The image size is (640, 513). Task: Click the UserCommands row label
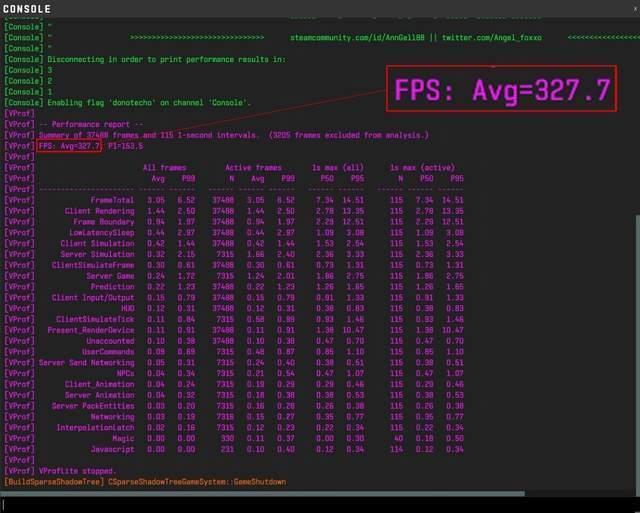pyautogui.click(x=108, y=351)
